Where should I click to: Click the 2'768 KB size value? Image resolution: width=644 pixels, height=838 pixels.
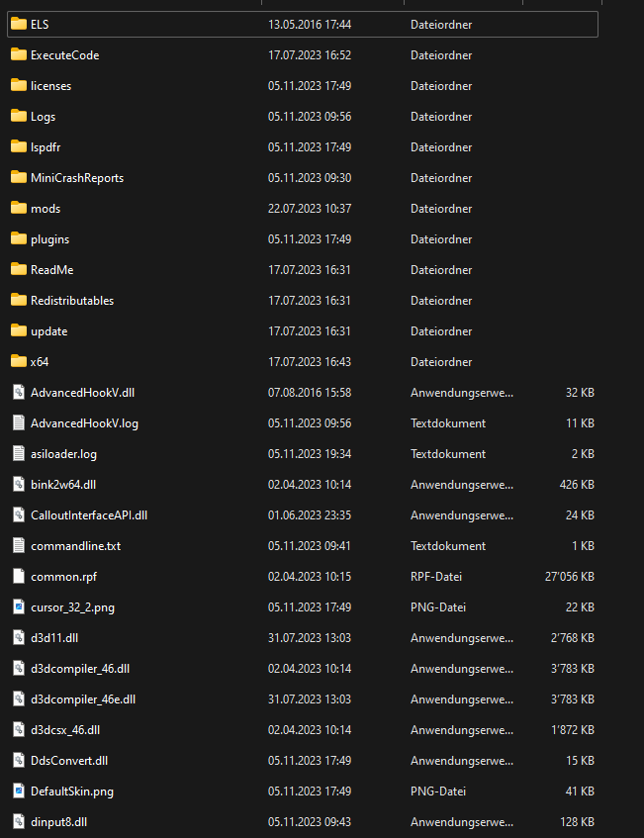pyautogui.click(x=573, y=637)
